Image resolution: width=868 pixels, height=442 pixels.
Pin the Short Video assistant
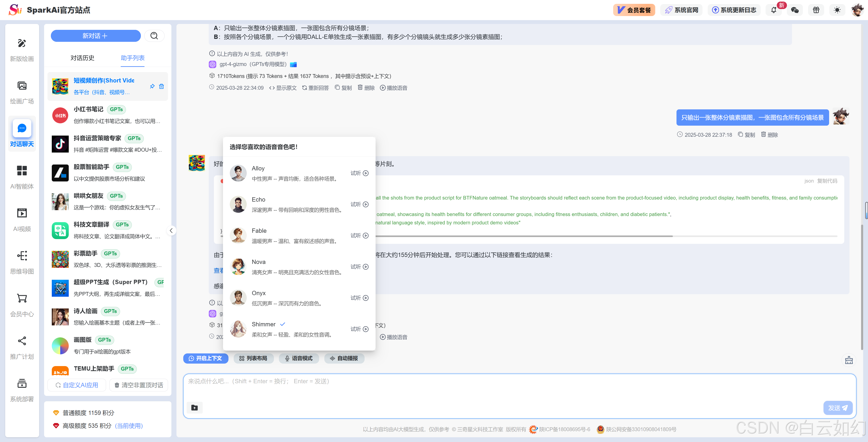(x=152, y=86)
